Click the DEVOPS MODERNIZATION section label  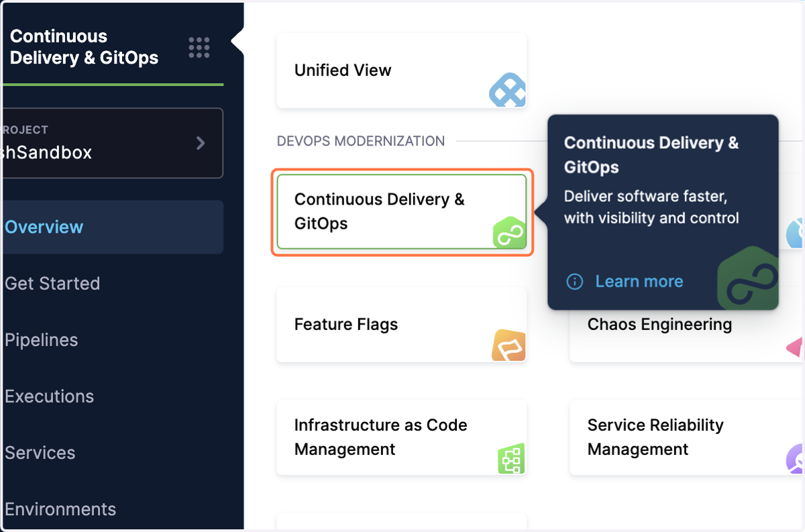click(361, 141)
